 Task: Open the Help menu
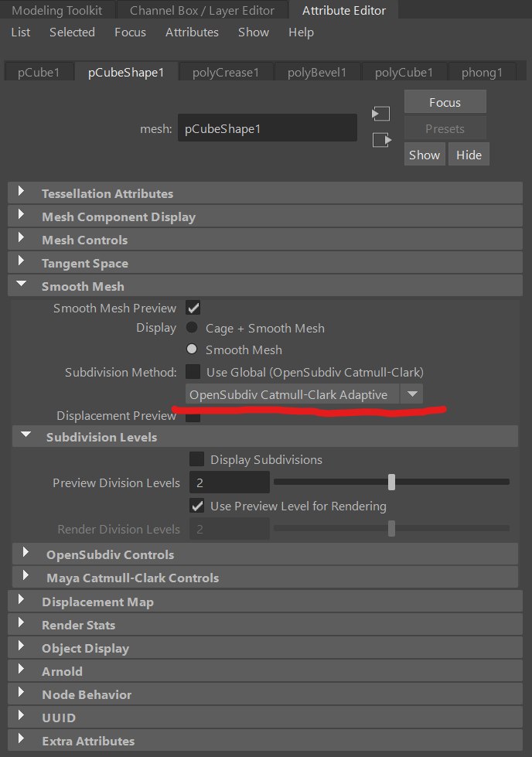(301, 32)
